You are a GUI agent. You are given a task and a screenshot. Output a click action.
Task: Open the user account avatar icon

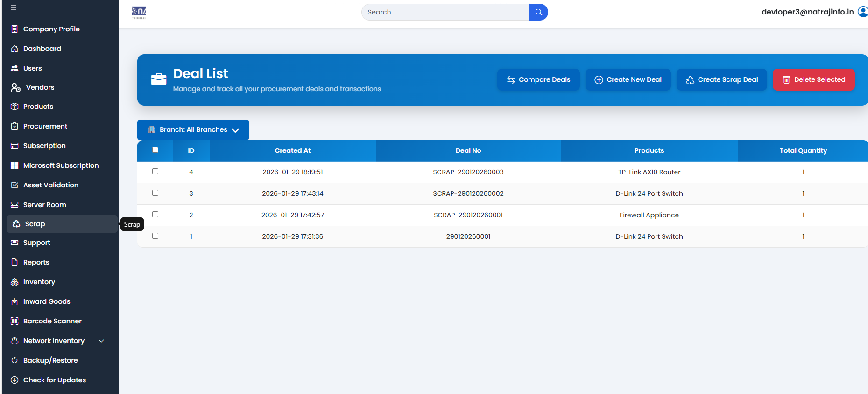tap(863, 12)
